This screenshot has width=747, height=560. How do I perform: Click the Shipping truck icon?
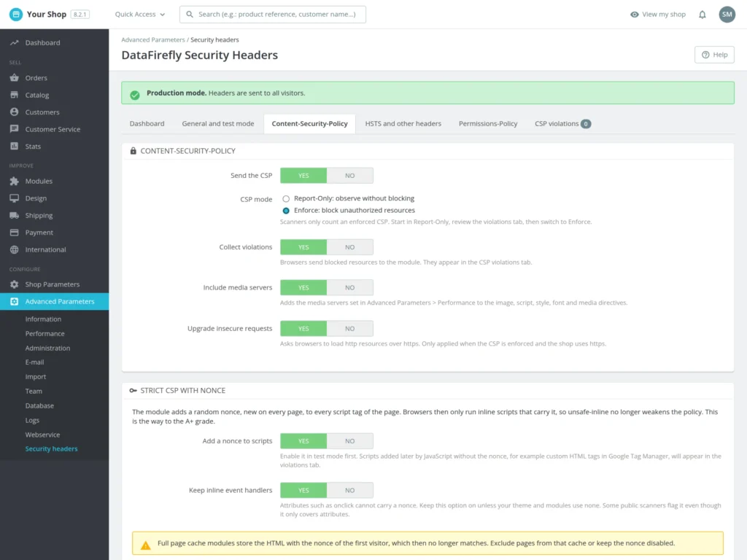(15, 215)
